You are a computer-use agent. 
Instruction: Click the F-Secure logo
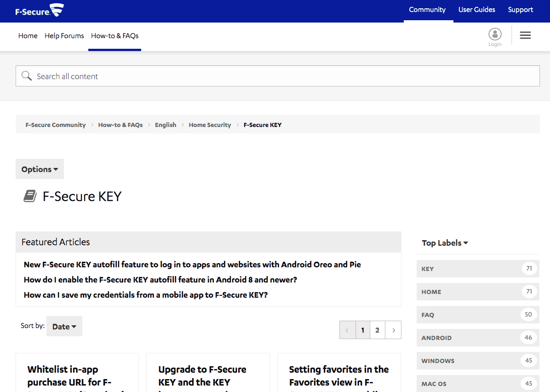(x=39, y=10)
